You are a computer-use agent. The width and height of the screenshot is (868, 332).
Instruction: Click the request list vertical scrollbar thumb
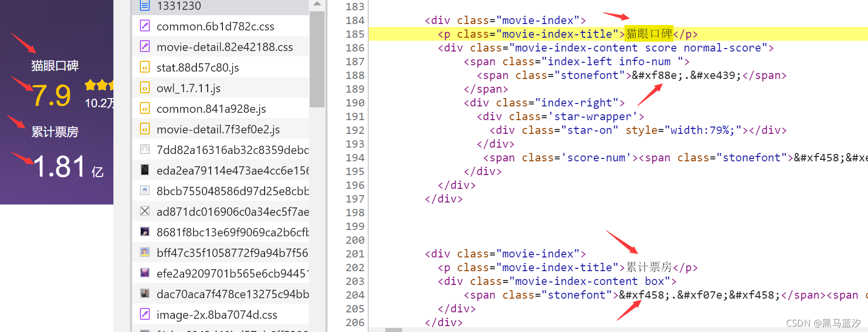point(317,59)
